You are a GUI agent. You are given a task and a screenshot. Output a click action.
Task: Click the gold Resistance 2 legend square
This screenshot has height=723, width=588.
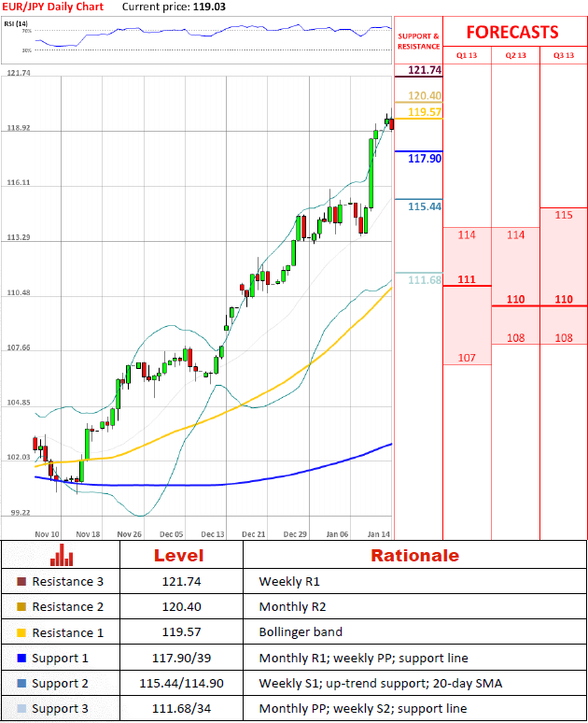click(21, 607)
